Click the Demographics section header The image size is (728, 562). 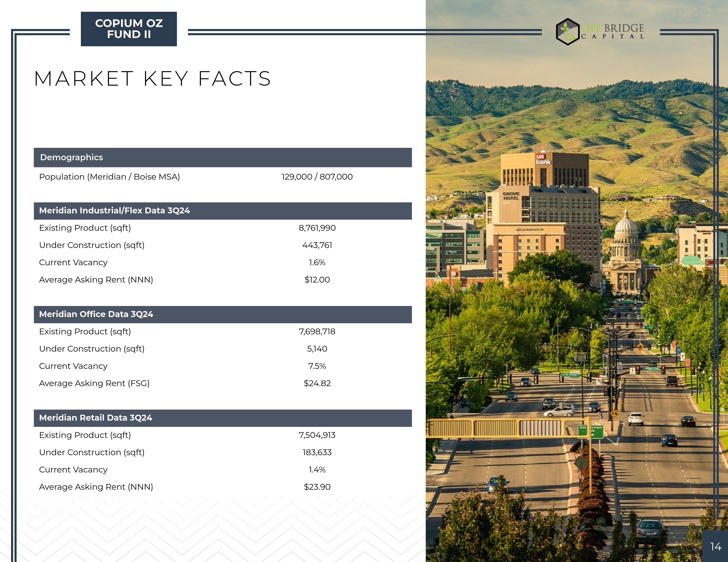pyautogui.click(x=71, y=157)
